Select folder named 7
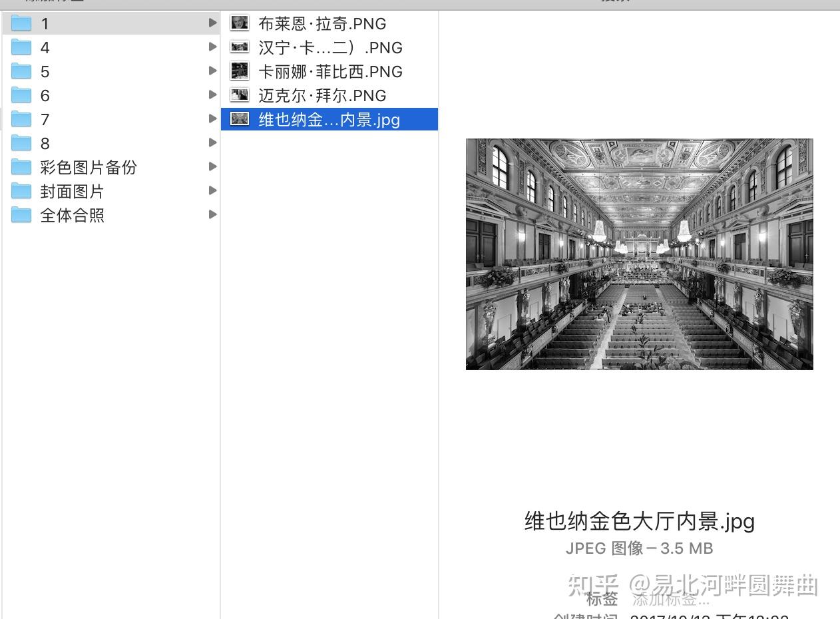This screenshot has height=619, width=840. click(45, 120)
